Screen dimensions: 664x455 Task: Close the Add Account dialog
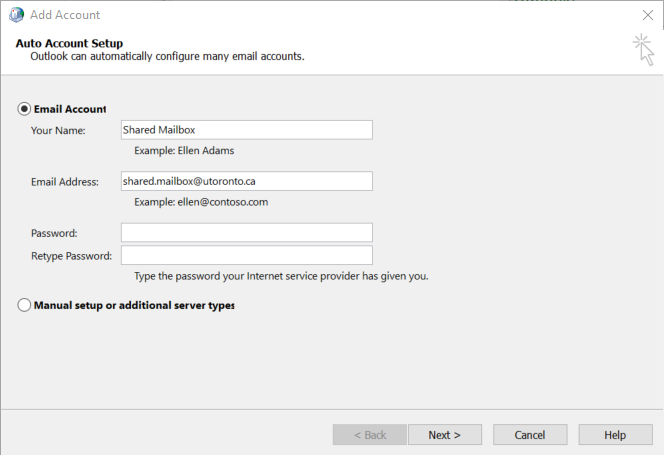[647, 15]
